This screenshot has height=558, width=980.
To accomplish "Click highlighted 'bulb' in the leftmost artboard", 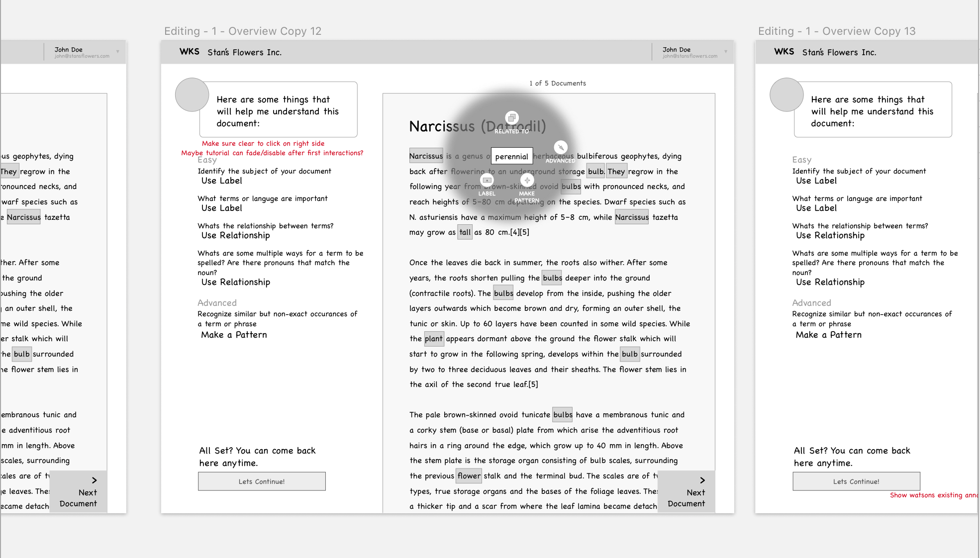I will pos(21,354).
